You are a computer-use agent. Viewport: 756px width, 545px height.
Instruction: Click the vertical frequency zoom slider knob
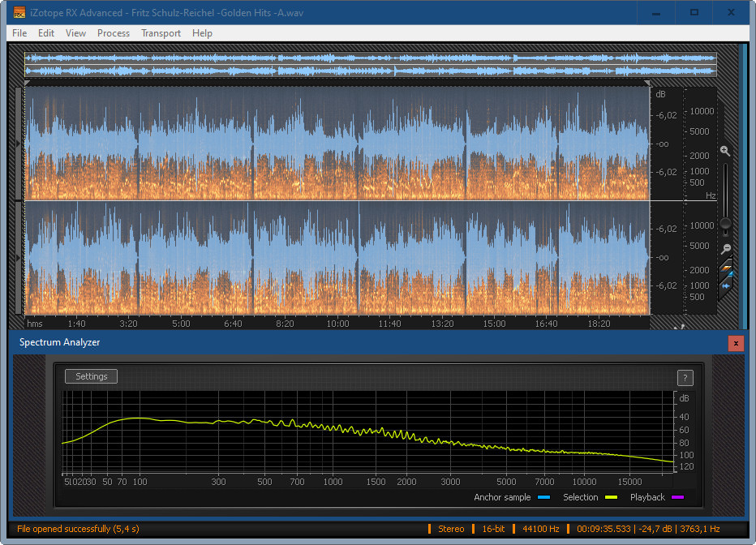725,223
